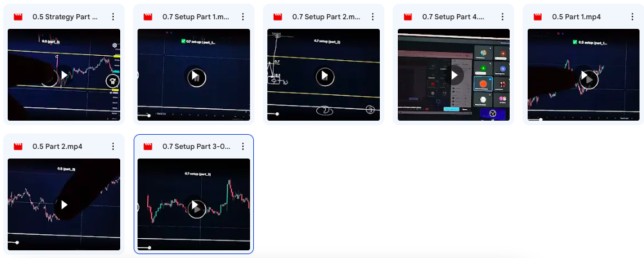Click the red video icon for 0.5 Part 1.mp4
644x258 pixels.
(x=537, y=17)
